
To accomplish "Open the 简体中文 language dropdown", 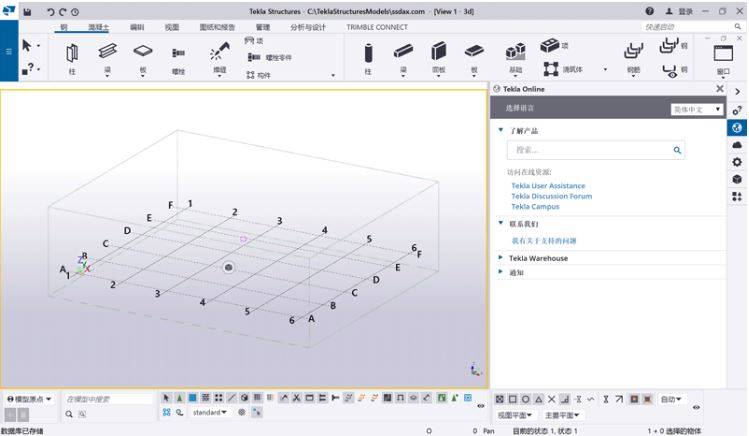I will (x=696, y=108).
